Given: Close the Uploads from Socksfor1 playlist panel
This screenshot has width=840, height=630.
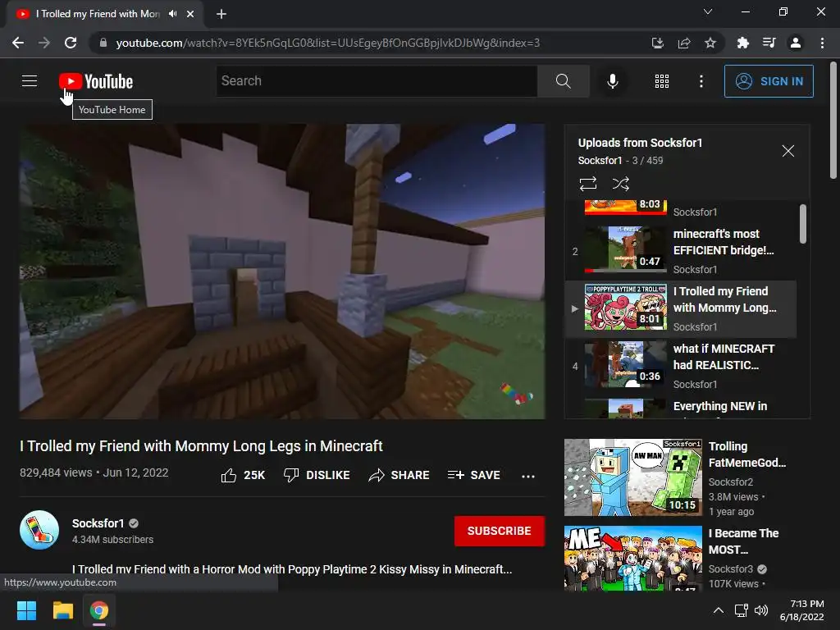Looking at the screenshot, I should tap(787, 151).
